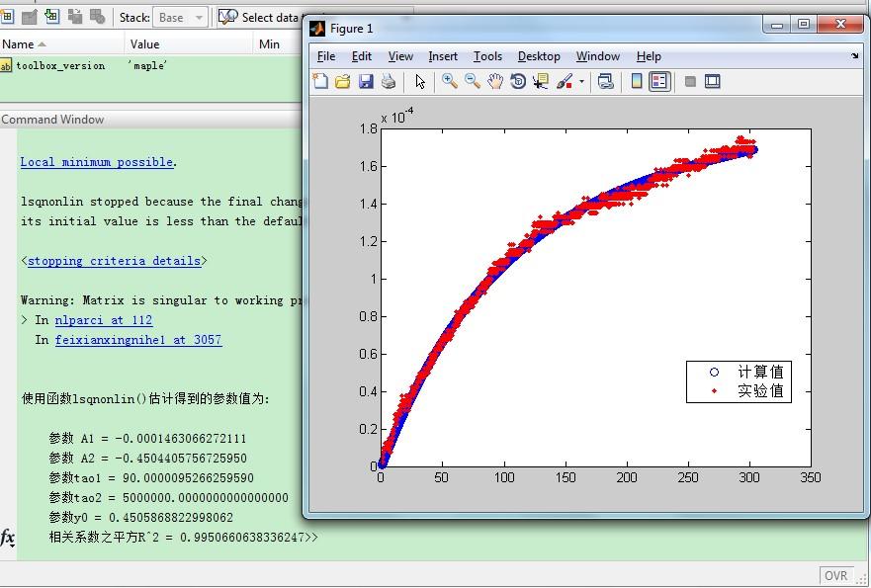Click the Min column header in Workspace
Image resolution: width=871 pixels, height=588 pixels.
click(x=278, y=43)
